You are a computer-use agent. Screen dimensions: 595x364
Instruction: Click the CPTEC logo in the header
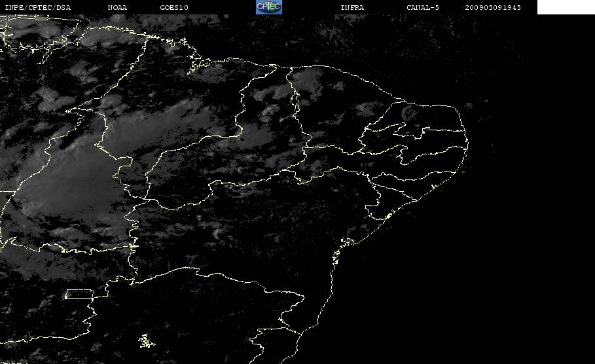pos(268,7)
